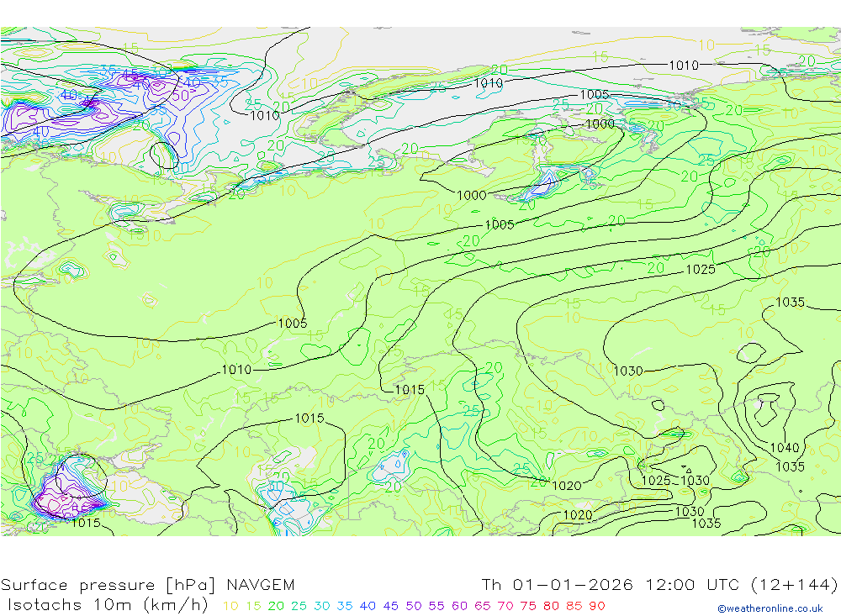Select the 55 value in isotach legend
The height and width of the screenshot is (616, 841).
click(x=436, y=606)
